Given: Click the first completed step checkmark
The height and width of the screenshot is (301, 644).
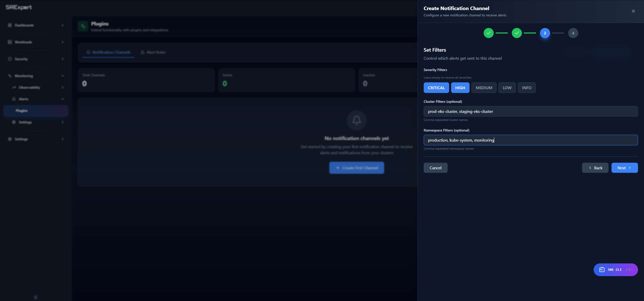Looking at the screenshot, I should [x=488, y=33].
